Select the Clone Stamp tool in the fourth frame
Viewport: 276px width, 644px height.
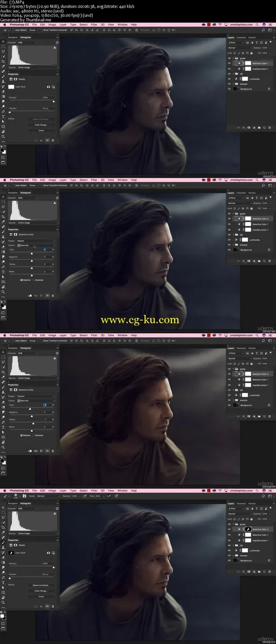pos(3,547)
